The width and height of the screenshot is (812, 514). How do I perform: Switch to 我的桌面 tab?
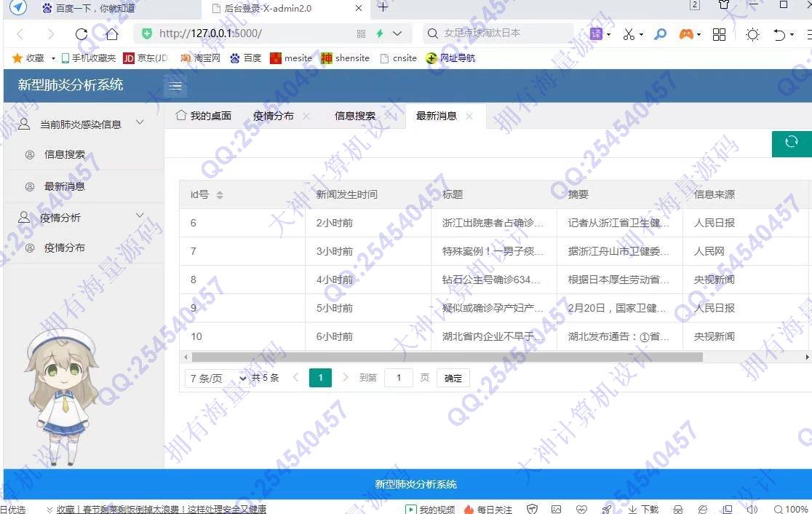204,116
